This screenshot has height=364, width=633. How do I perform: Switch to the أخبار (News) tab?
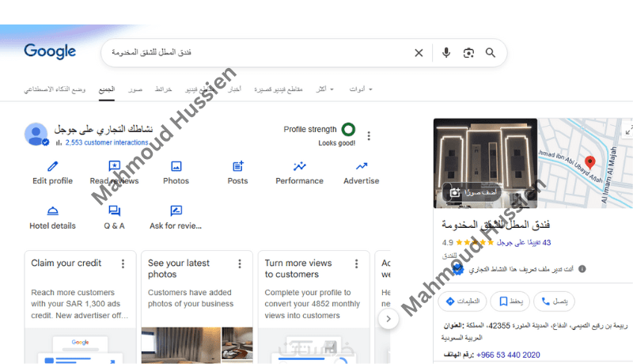234,89
